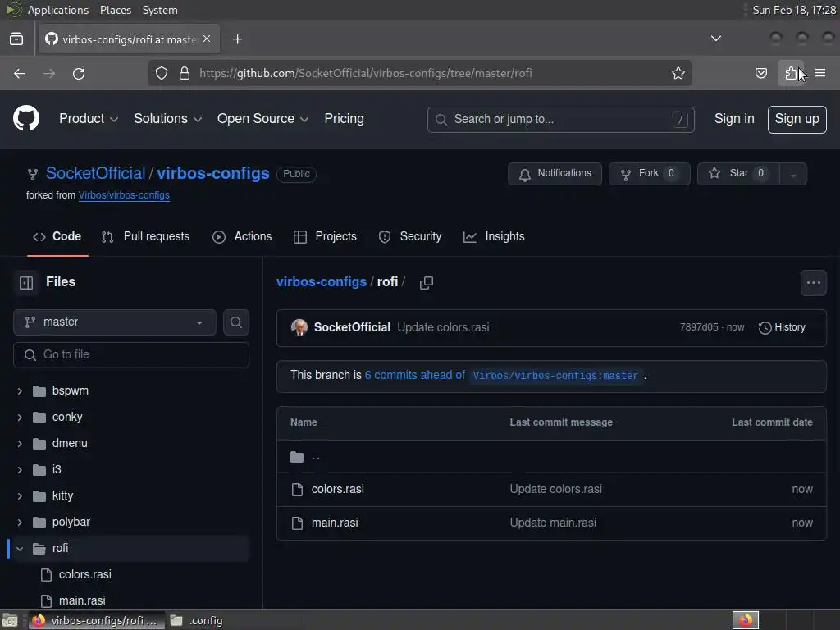The width and height of the screenshot is (840, 630).
Task: Open the Places menu
Action: point(115,10)
